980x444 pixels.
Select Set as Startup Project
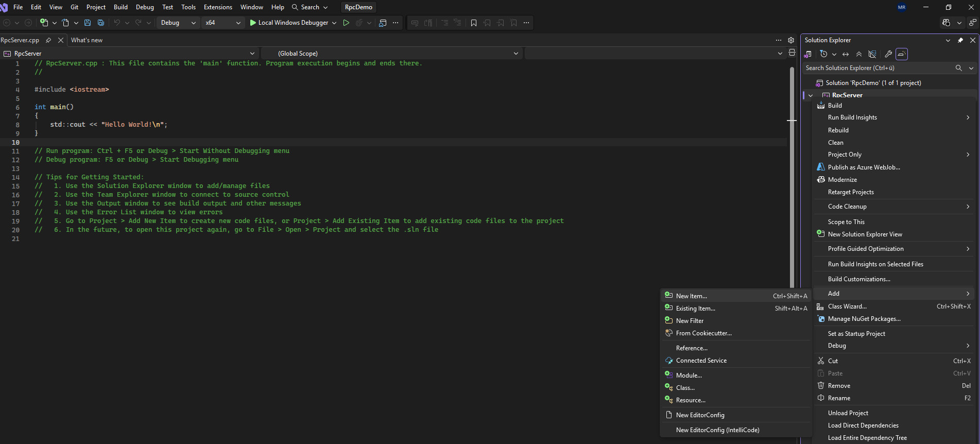coord(895,334)
